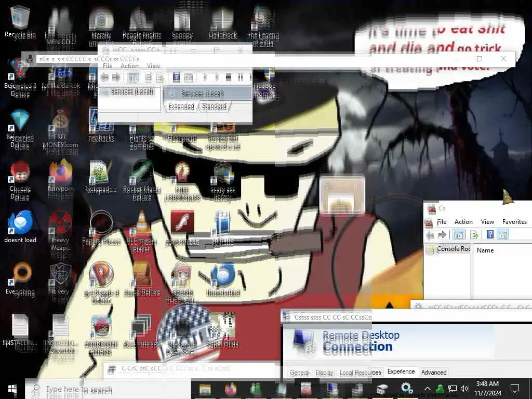Open File Explorer from taskbar

(205, 389)
